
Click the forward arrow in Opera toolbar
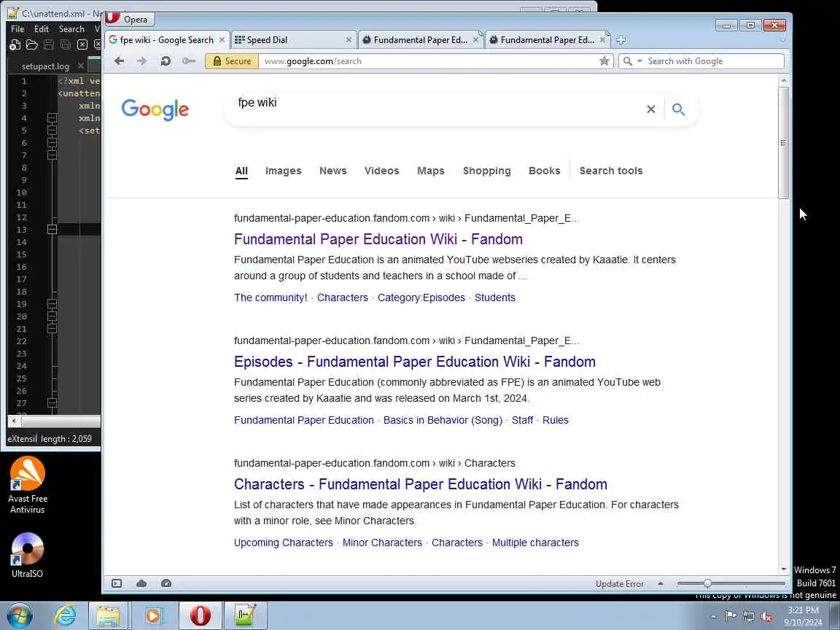point(142,61)
